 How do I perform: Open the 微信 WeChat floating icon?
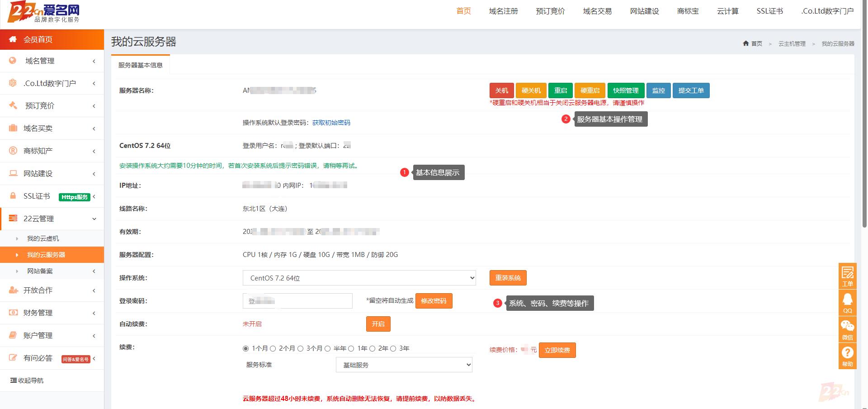coord(847,329)
